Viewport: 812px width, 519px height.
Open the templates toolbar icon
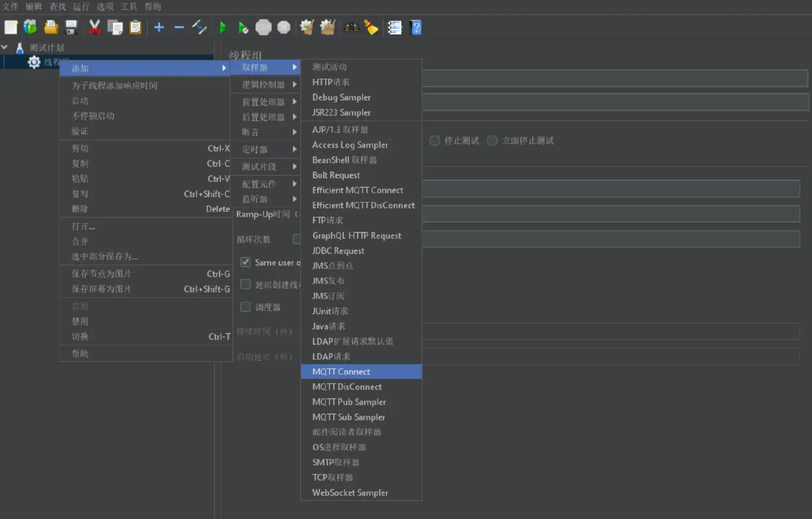[x=30, y=27]
